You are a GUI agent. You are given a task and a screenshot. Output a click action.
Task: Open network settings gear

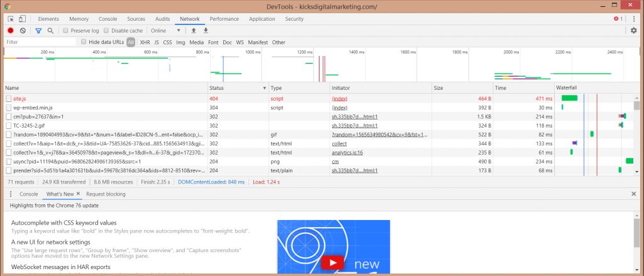(x=634, y=30)
